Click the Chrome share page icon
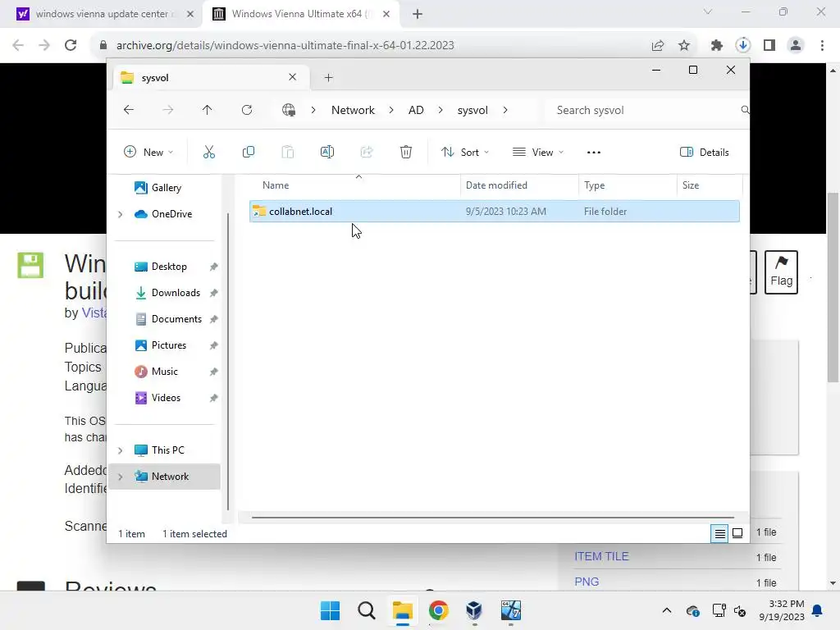840x630 pixels. [658, 46]
